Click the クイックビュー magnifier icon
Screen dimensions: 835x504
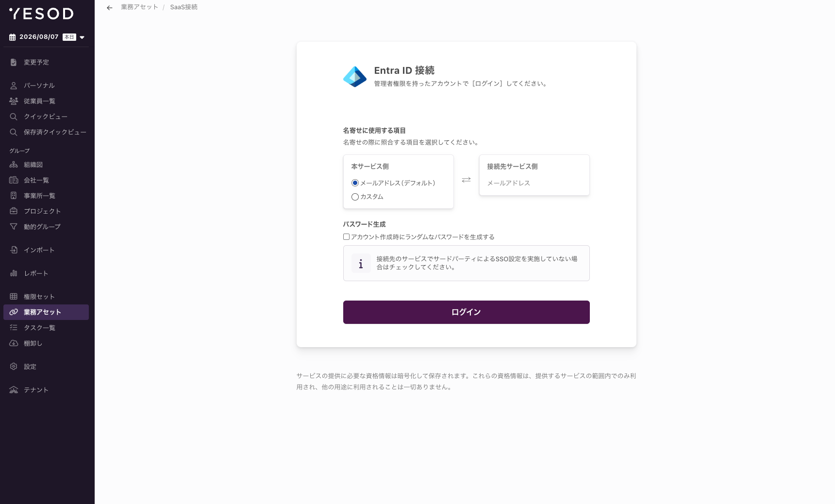coord(14,117)
